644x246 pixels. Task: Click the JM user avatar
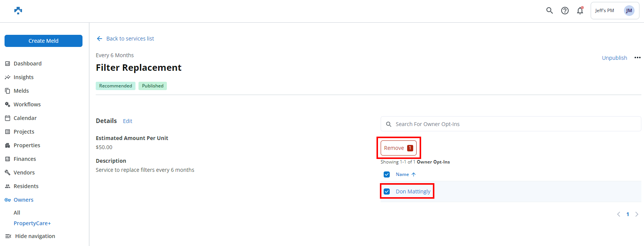point(629,11)
